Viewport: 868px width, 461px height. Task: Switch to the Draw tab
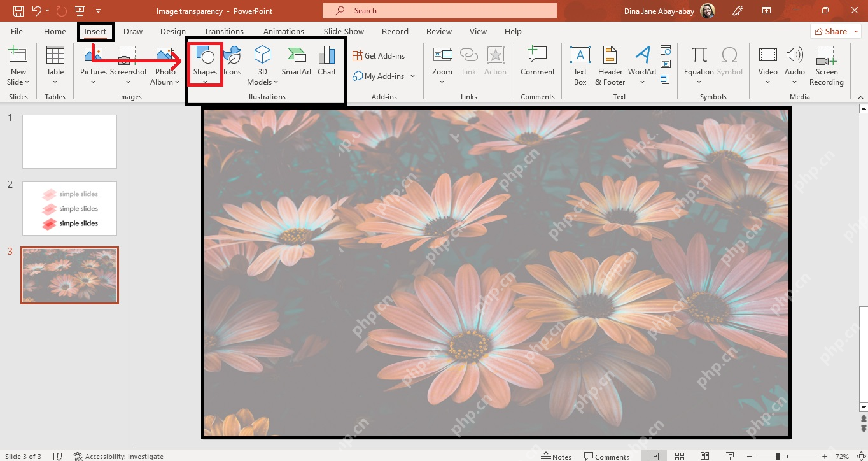click(133, 31)
